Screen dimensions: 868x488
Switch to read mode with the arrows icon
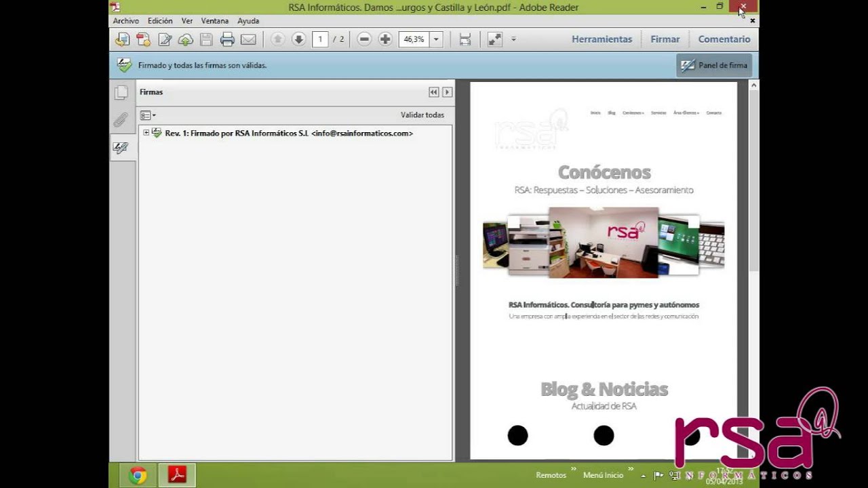[x=495, y=39]
